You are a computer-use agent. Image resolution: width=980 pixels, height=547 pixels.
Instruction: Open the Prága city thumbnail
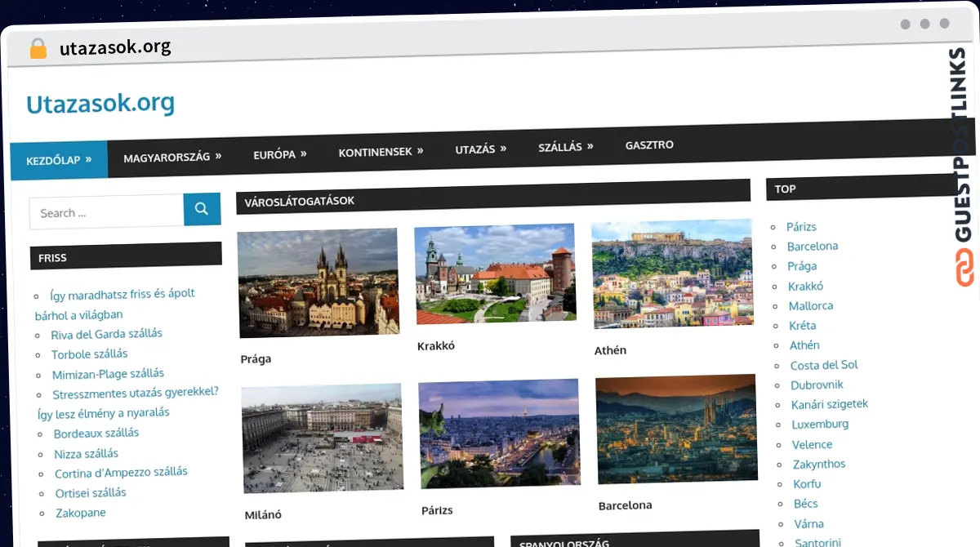pos(318,282)
